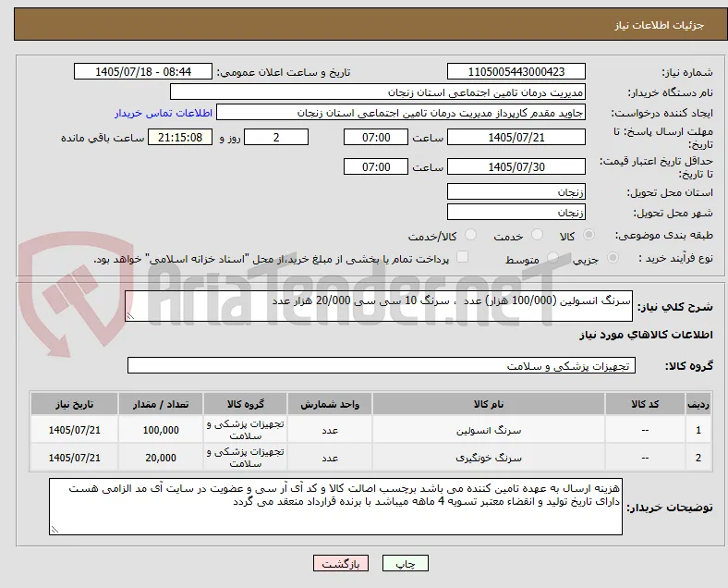Select the متوسط purchase type radio

(552, 258)
